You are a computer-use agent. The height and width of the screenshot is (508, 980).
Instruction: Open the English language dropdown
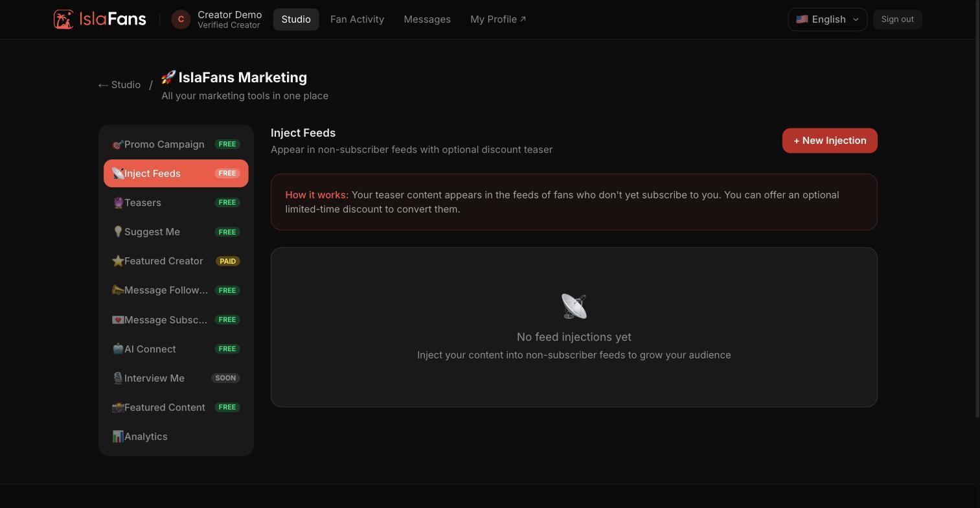click(x=827, y=19)
